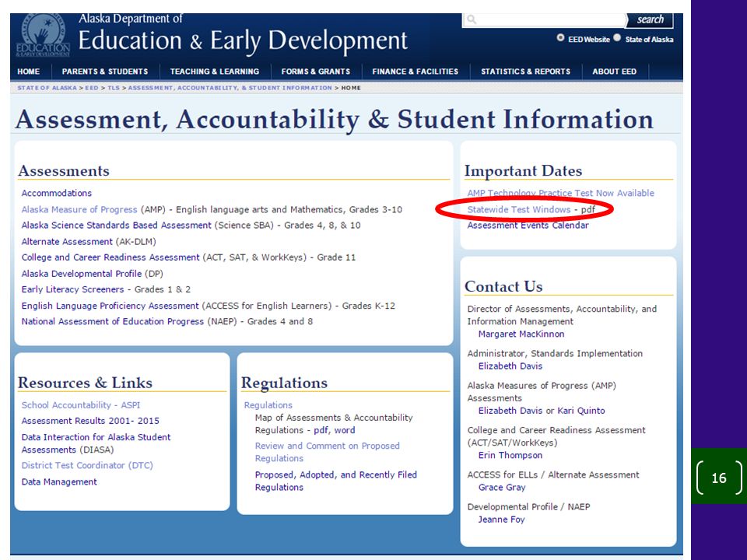Open the Teaching & Learning menu
This screenshot has height=560, width=747.
tap(215, 72)
